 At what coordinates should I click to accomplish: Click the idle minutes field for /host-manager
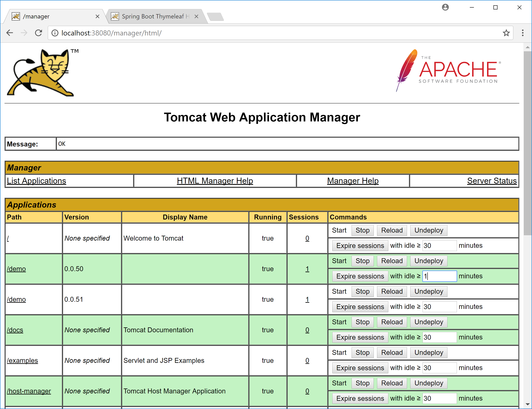point(439,398)
